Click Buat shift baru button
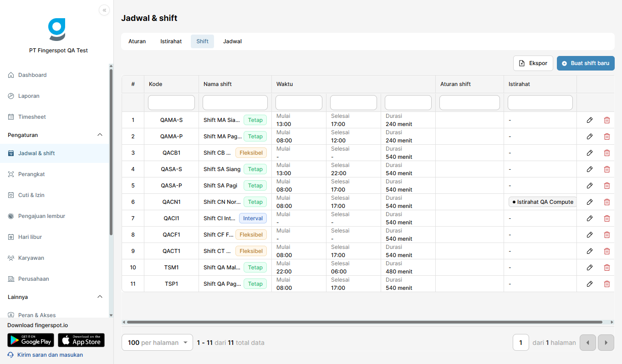This screenshot has height=364, width=622. click(x=586, y=63)
